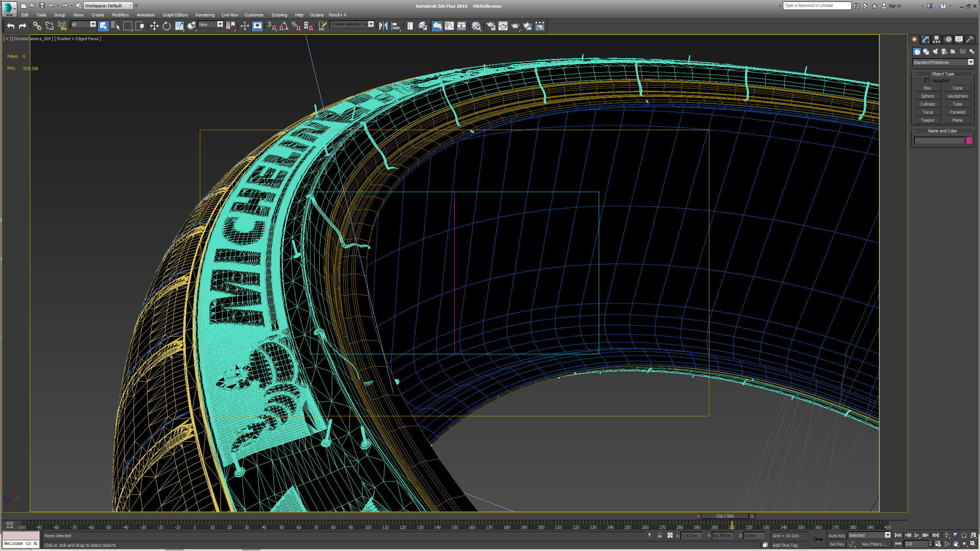
Task: Click the Mirror tool icon
Action: (x=383, y=26)
